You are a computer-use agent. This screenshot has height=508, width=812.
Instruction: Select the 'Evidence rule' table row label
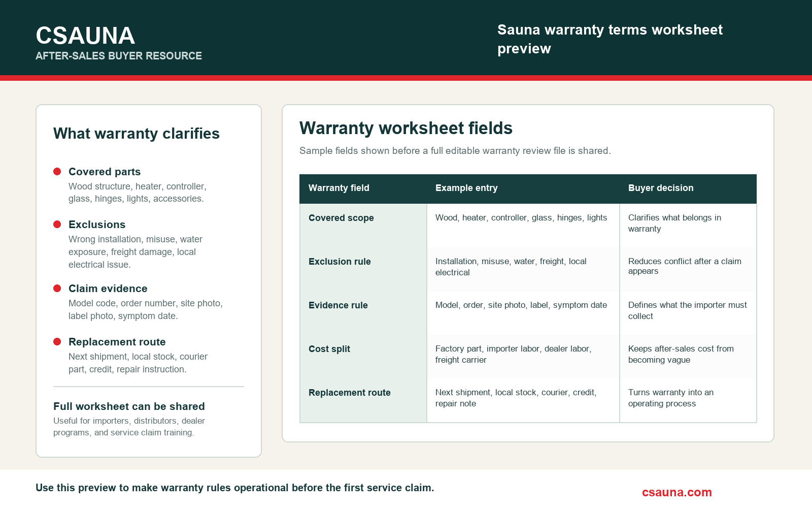coord(338,305)
